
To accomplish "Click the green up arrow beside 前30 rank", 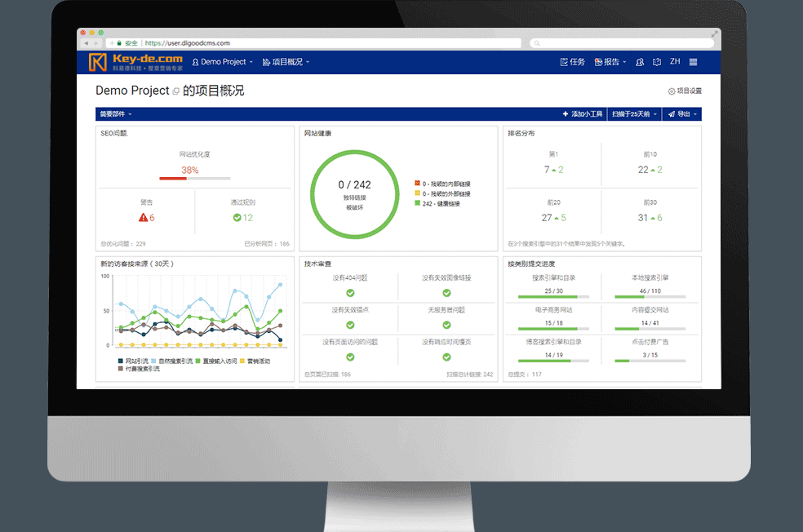I will tap(653, 218).
